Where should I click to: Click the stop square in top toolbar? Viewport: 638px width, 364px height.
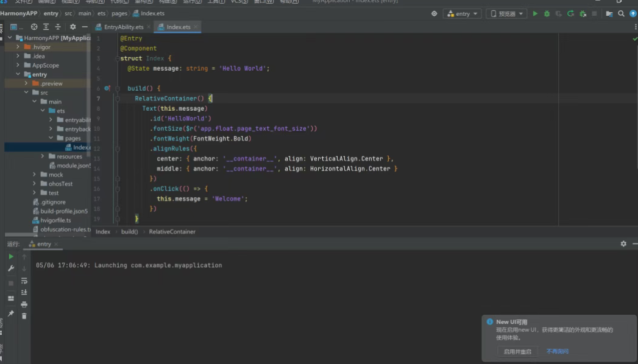pyautogui.click(x=595, y=13)
